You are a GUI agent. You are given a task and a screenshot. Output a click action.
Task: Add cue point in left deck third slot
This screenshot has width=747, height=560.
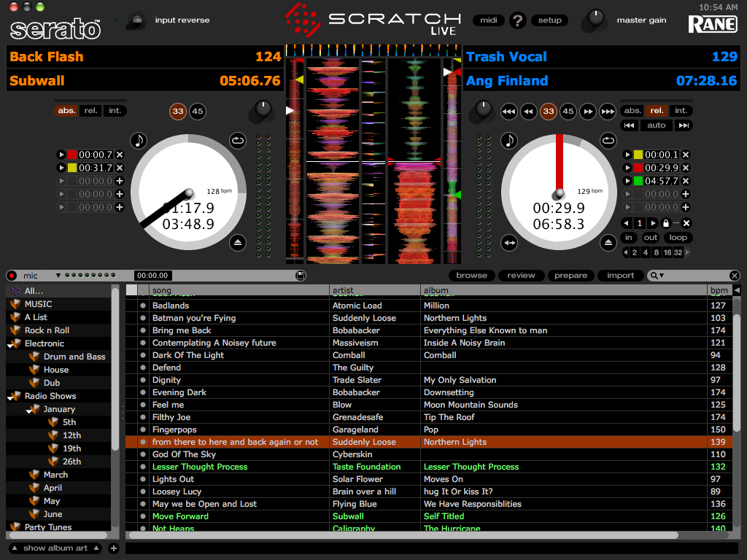coord(120,181)
